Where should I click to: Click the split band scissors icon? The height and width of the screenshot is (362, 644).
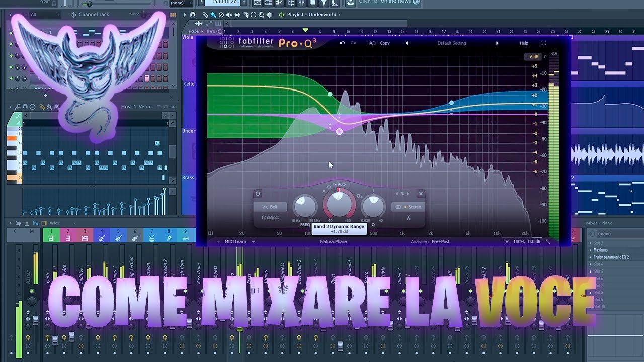pyautogui.click(x=408, y=218)
